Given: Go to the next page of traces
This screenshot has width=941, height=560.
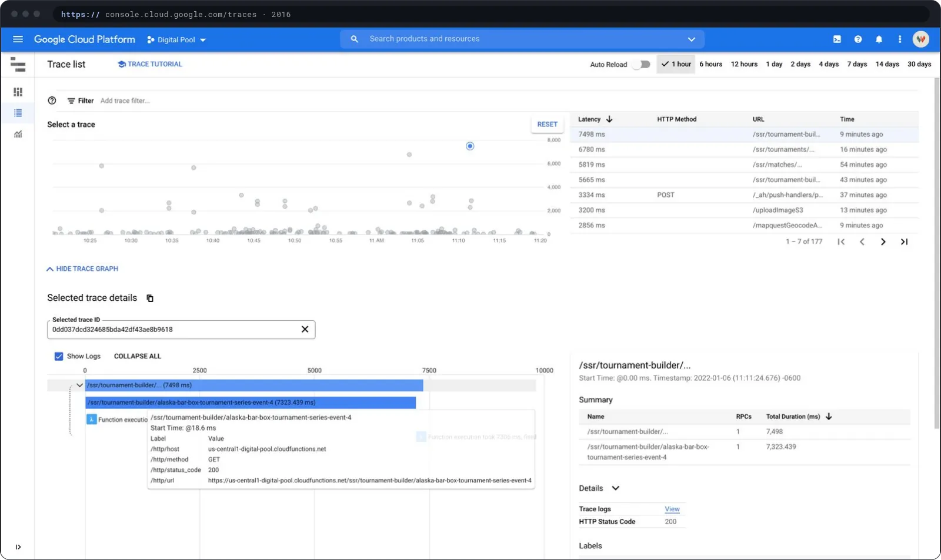Looking at the screenshot, I should (883, 242).
